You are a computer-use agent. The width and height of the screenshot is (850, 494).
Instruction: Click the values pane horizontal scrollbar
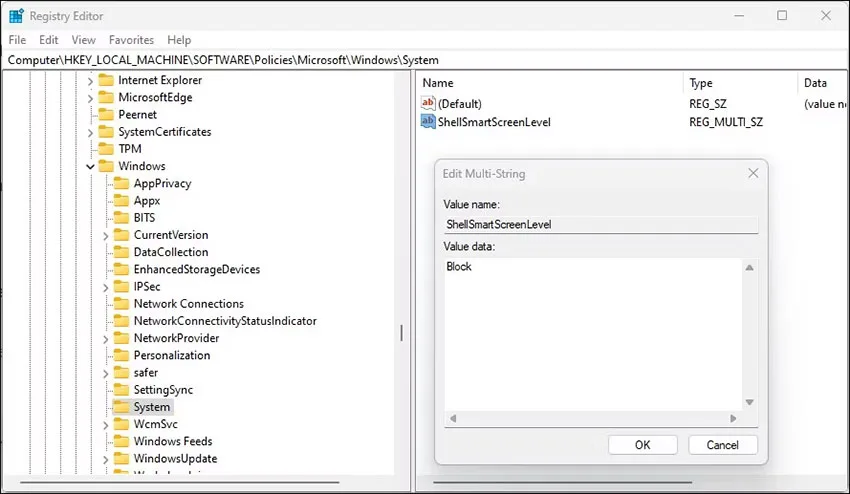(562, 482)
